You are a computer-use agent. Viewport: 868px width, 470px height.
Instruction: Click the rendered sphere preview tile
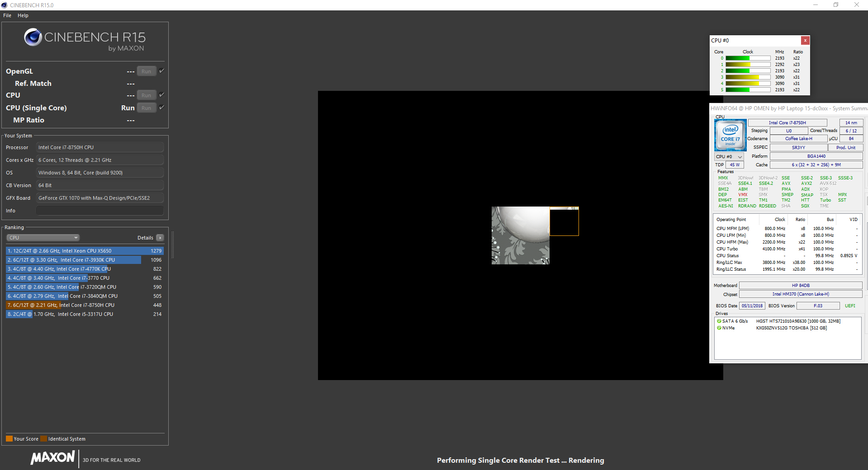[x=521, y=235]
